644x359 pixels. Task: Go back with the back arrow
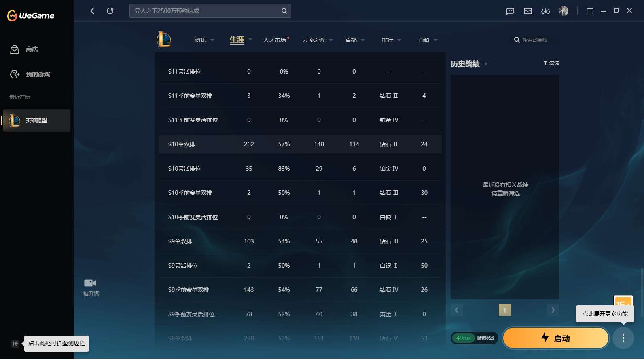[x=92, y=11]
